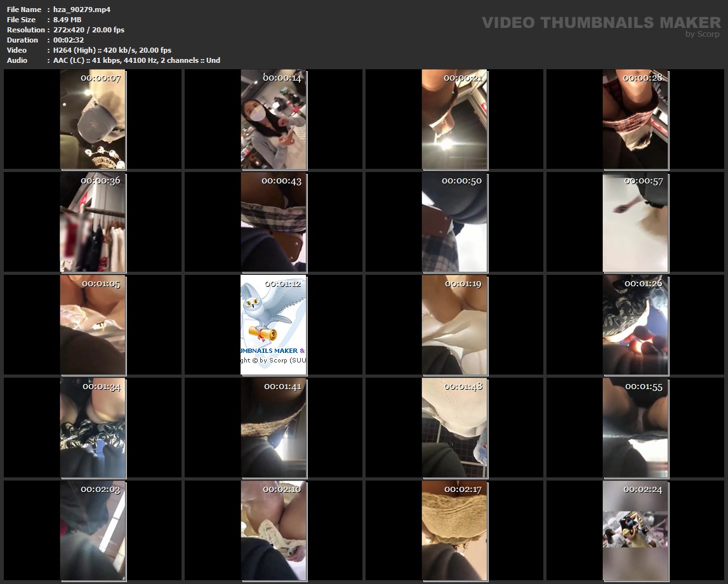Select the thumbnail stamped 00:00:07
Screen dimensions: 728x584
[x=93, y=119]
